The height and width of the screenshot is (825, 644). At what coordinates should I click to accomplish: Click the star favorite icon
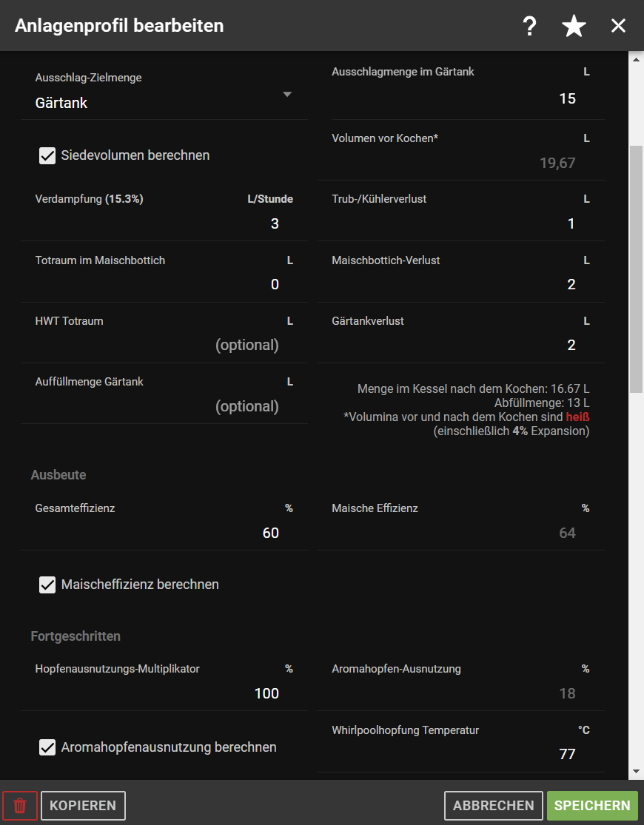pos(574,27)
